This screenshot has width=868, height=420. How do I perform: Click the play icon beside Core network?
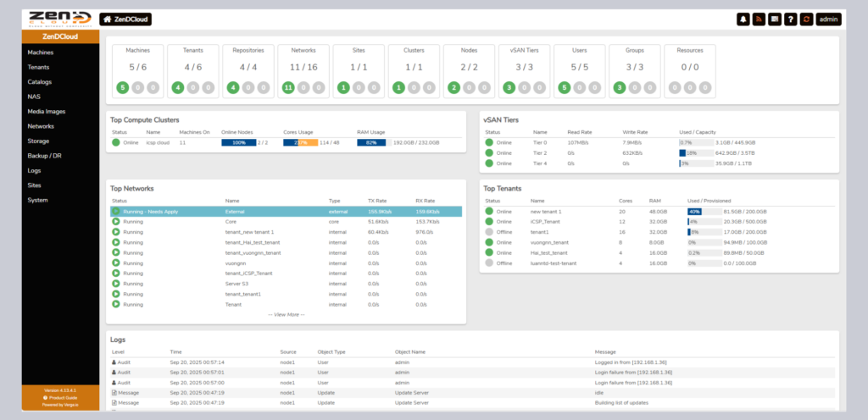click(116, 221)
